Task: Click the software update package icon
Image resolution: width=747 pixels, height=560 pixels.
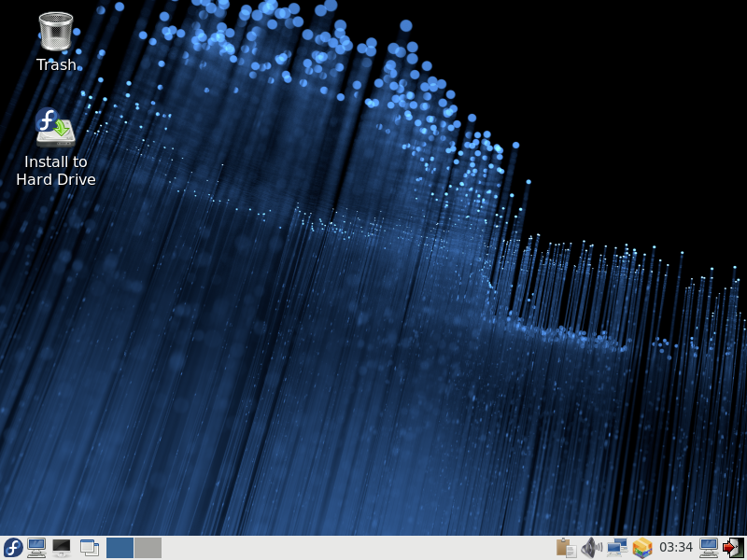Action: coord(641,548)
